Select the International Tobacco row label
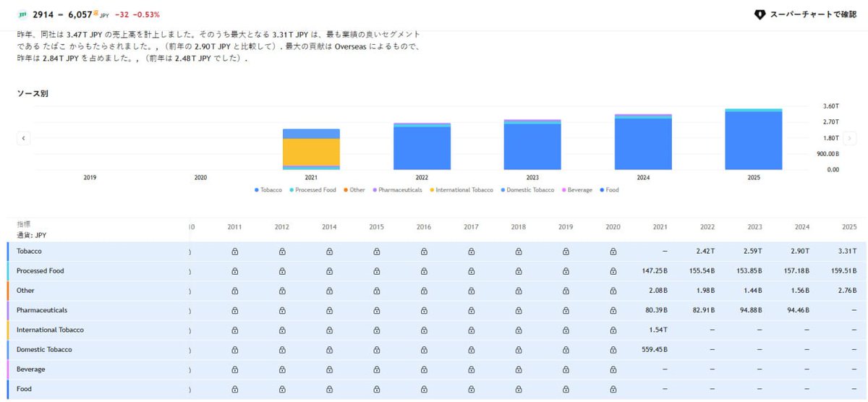868x402 pixels. [50, 330]
